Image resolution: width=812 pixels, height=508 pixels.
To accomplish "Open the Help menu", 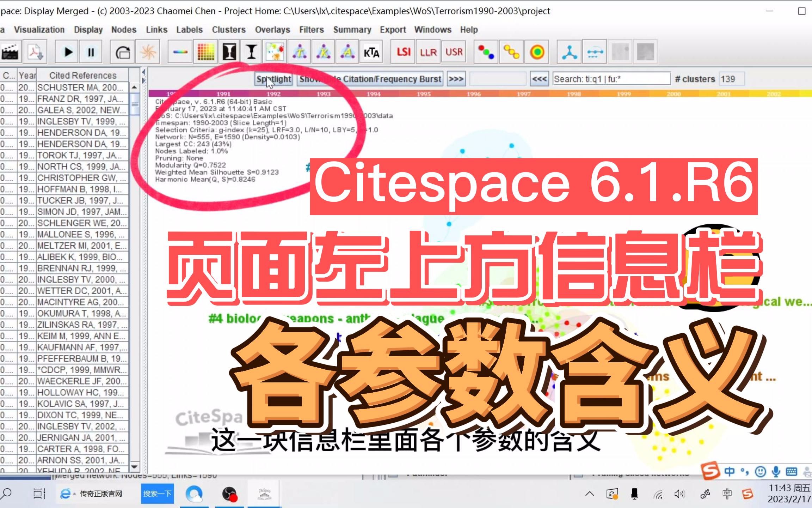I will (469, 30).
